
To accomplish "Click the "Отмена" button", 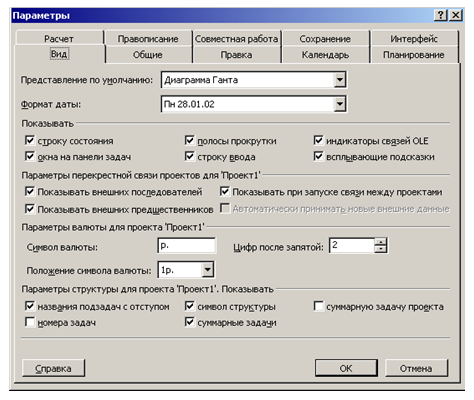I will click(x=416, y=368).
